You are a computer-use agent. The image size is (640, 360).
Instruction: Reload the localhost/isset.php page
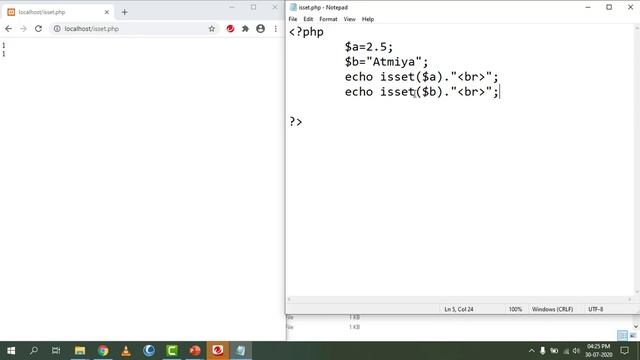click(x=38, y=29)
